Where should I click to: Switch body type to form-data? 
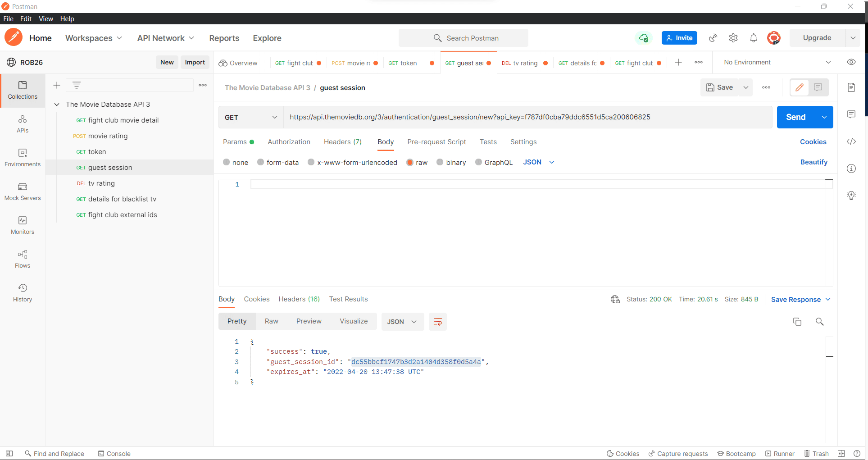pyautogui.click(x=278, y=162)
